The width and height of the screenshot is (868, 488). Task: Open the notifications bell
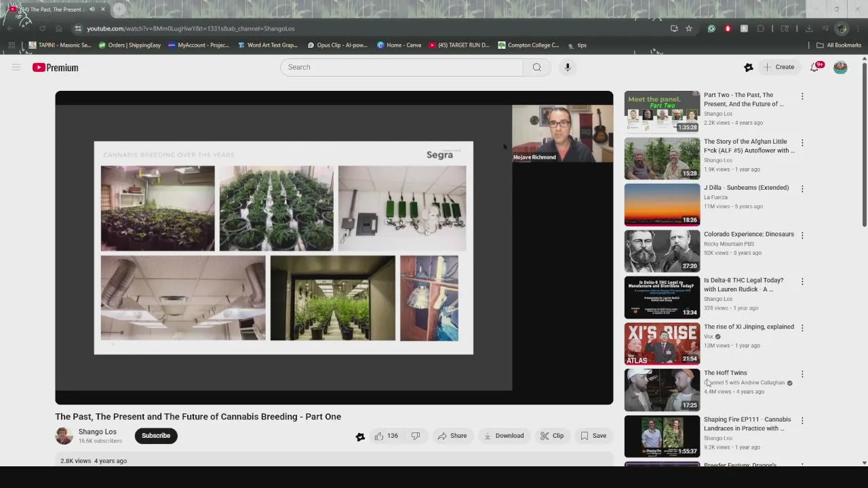coord(814,67)
